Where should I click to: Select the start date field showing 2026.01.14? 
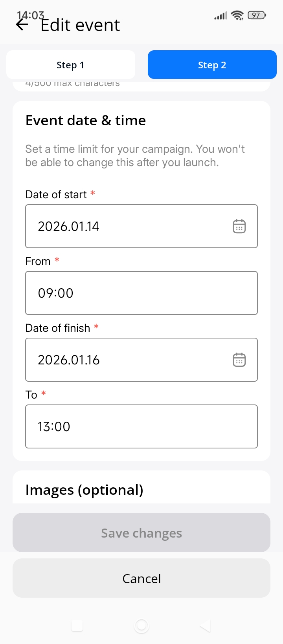tap(126, 226)
